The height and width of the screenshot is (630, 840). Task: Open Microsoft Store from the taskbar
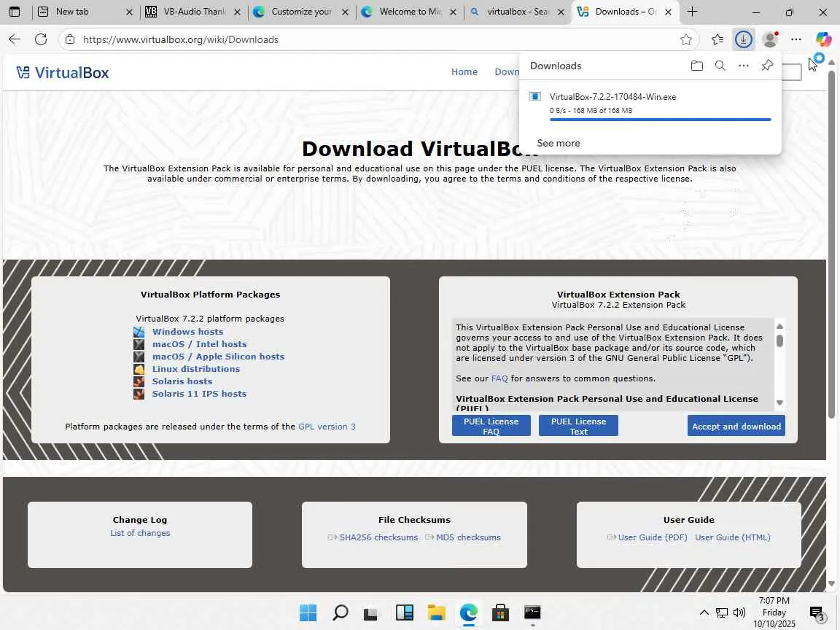click(500, 612)
